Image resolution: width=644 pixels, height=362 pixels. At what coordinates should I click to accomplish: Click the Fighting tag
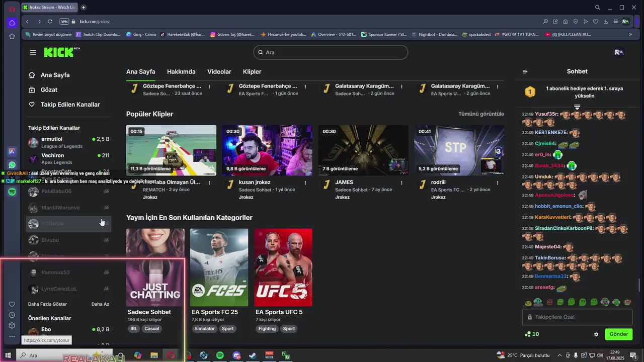(267, 329)
